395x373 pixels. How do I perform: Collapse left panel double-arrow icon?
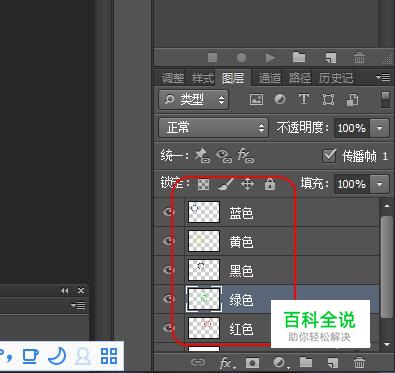(65, 291)
